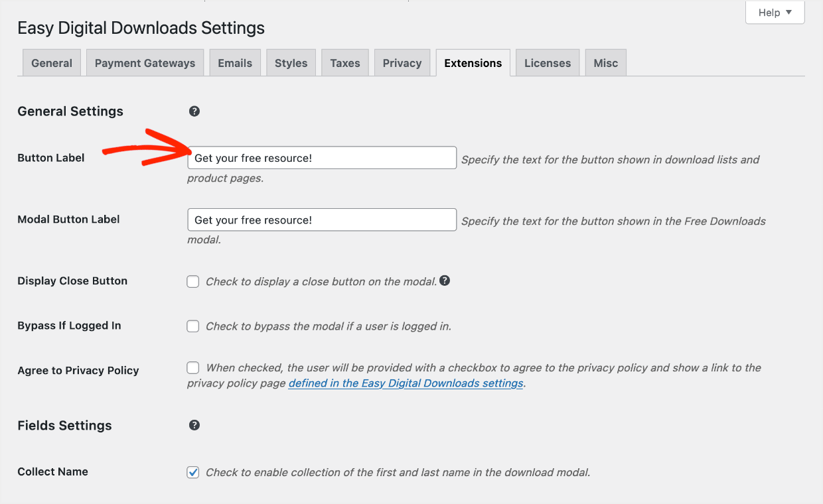Screen dimensions: 823x504
Task: Click the Bypass If Logged In label
Action: pyautogui.click(x=70, y=326)
